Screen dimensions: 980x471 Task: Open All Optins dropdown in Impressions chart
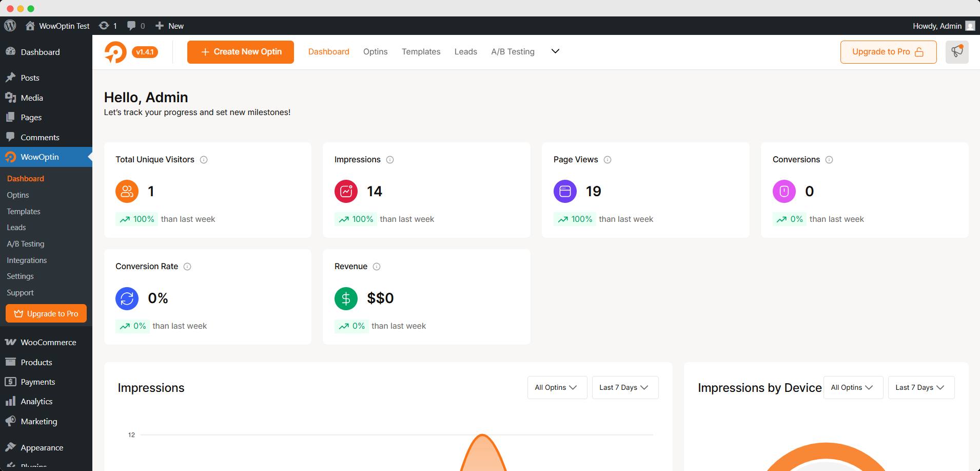tap(557, 388)
